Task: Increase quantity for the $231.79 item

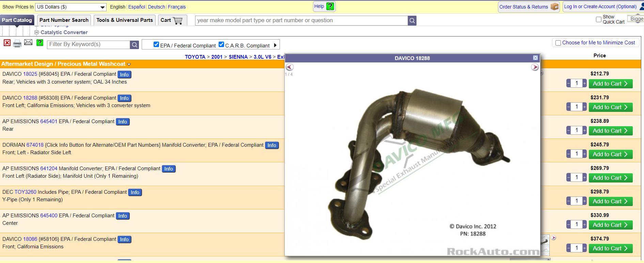Action: (x=584, y=107)
